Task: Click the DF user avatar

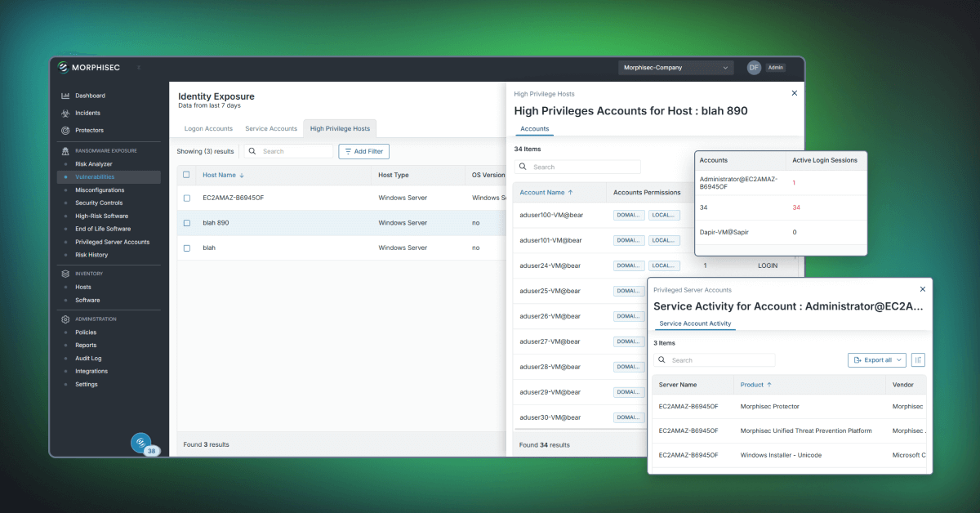Action: (x=754, y=68)
